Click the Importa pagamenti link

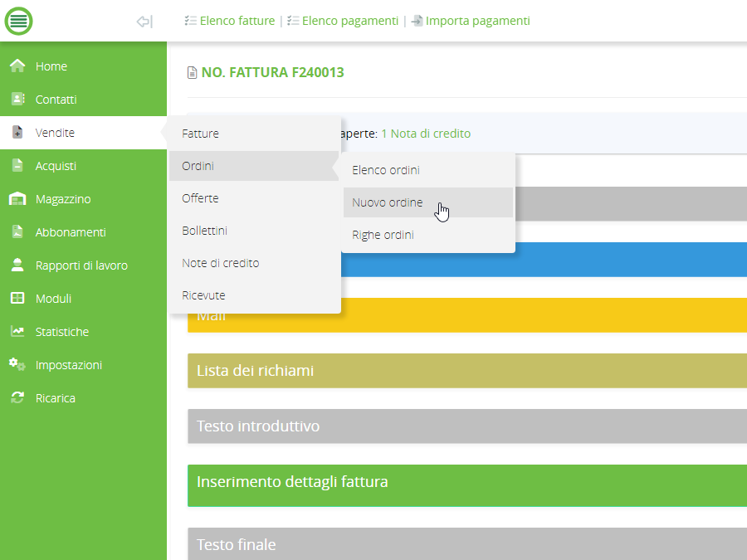tap(477, 21)
